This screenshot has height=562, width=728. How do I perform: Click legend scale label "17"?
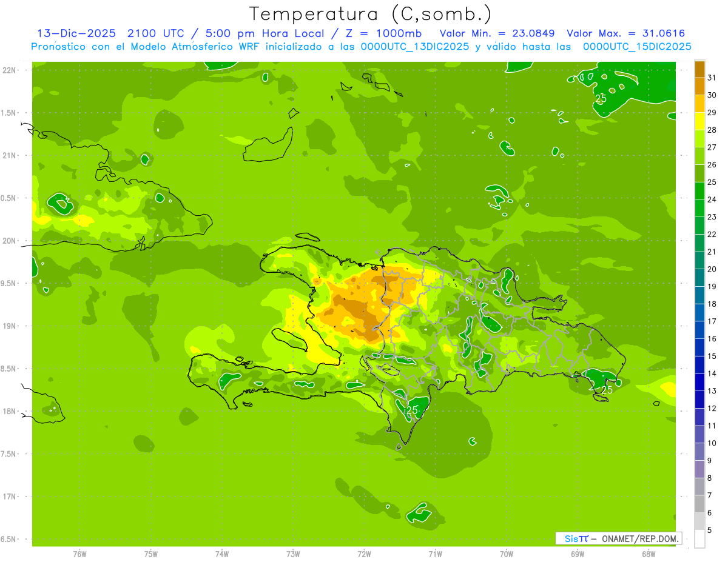click(712, 321)
